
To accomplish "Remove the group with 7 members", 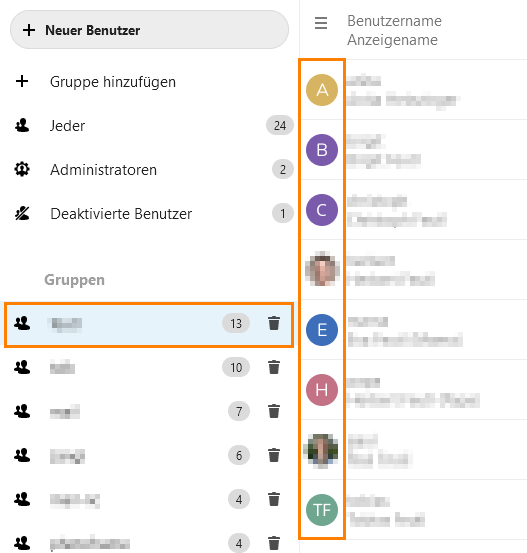I will click(x=274, y=411).
